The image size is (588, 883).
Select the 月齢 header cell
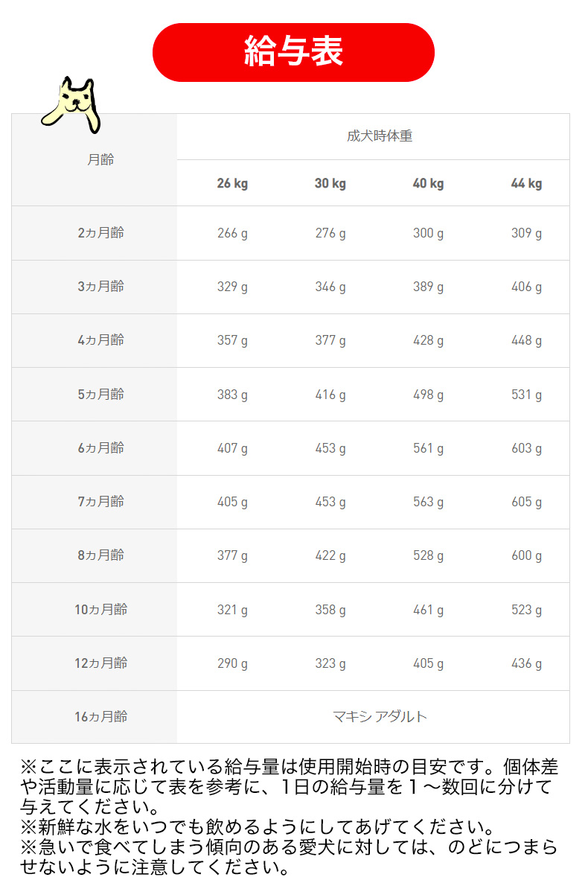pyautogui.click(x=100, y=159)
